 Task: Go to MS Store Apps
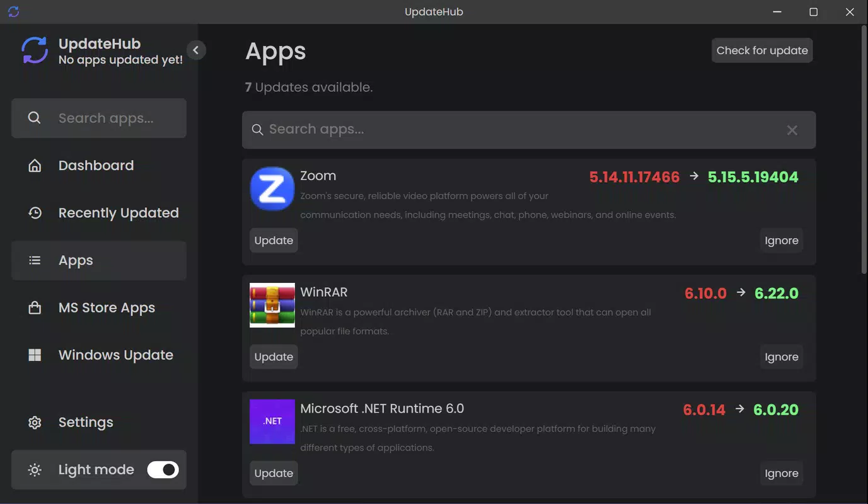coord(99,307)
